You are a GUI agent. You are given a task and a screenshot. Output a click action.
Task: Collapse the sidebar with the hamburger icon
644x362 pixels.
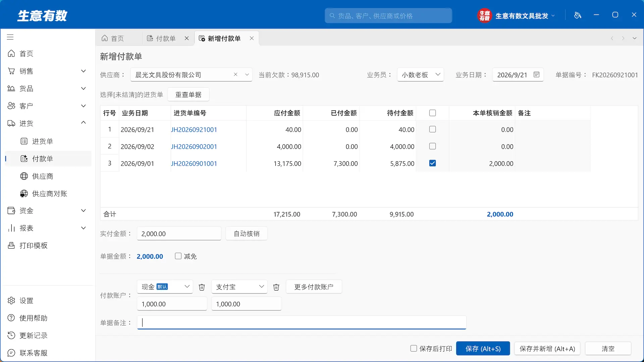10,37
